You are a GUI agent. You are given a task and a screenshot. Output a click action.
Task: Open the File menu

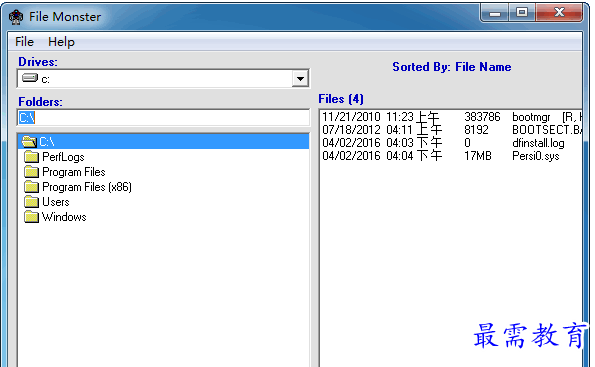tap(24, 41)
